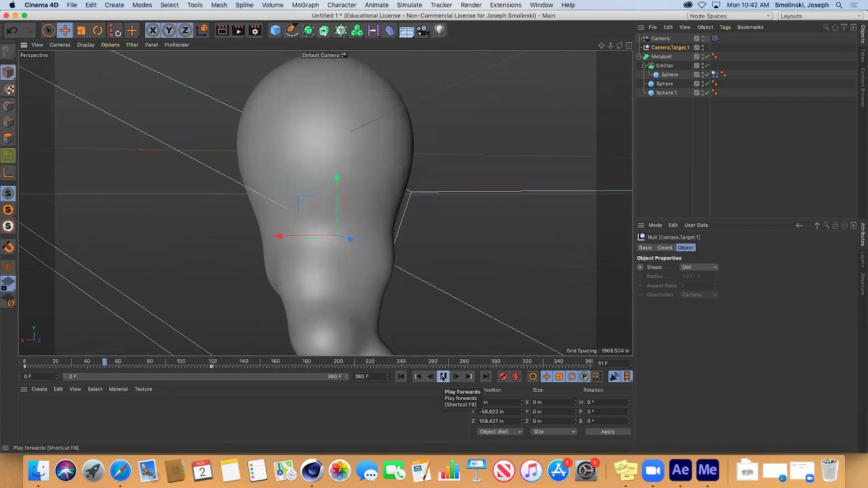Toggle layer box for Camera row
Screen dimensions: 868x488
[696, 39]
